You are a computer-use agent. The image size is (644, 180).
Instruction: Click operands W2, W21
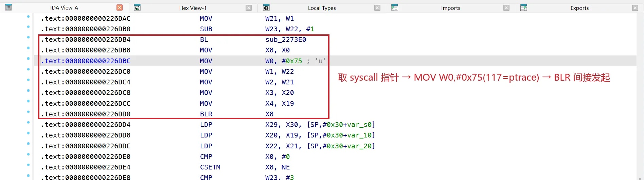(280, 82)
